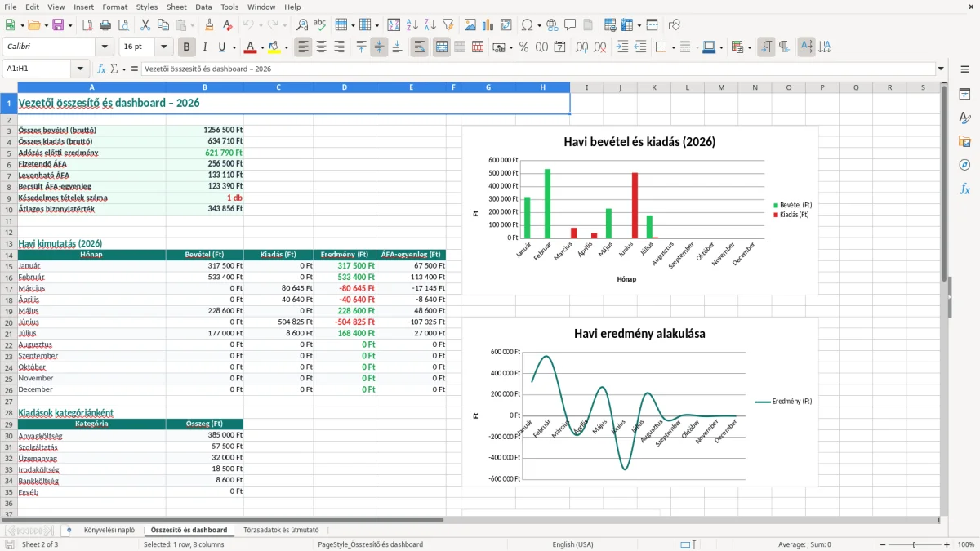Toggle Italic formatting
Image resolution: width=980 pixels, height=551 pixels.
205,47
